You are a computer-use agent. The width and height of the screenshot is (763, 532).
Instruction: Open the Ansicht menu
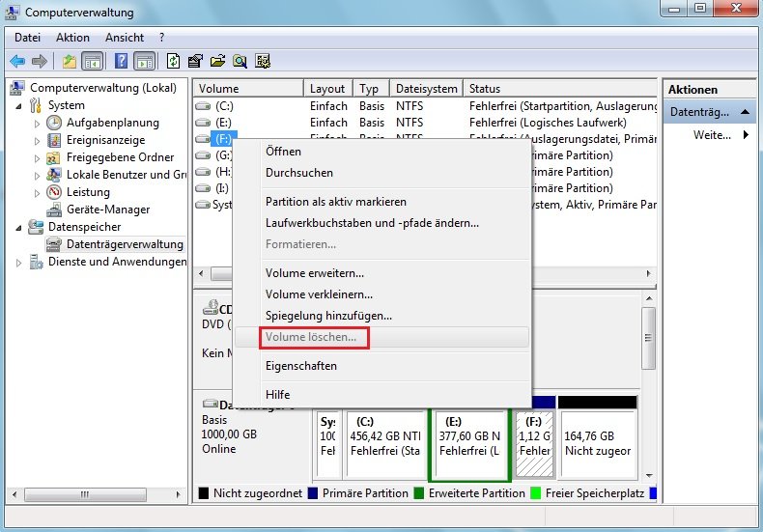tap(125, 38)
